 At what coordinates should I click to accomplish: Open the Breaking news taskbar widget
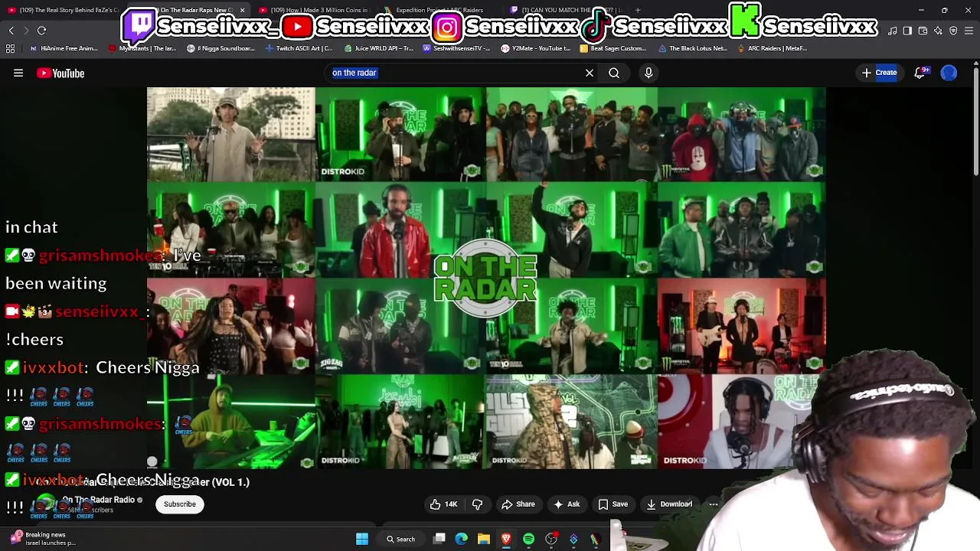(40, 539)
